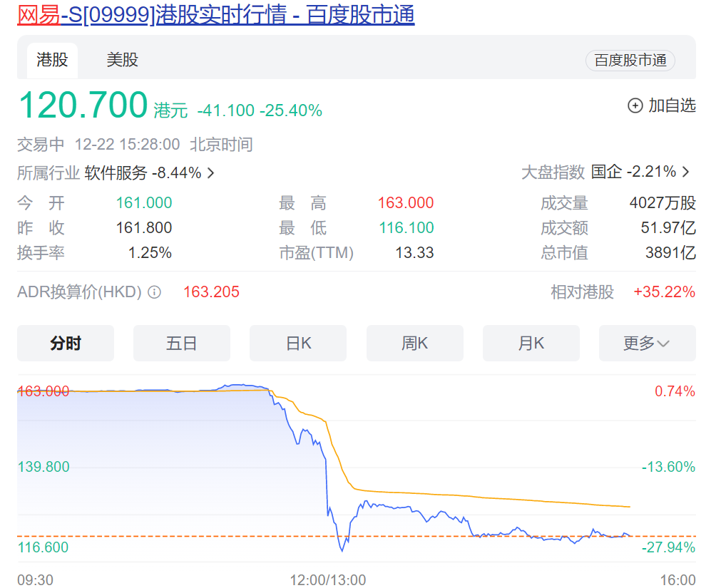Click the change value -41.100
716x588 pixels.
pos(226,110)
